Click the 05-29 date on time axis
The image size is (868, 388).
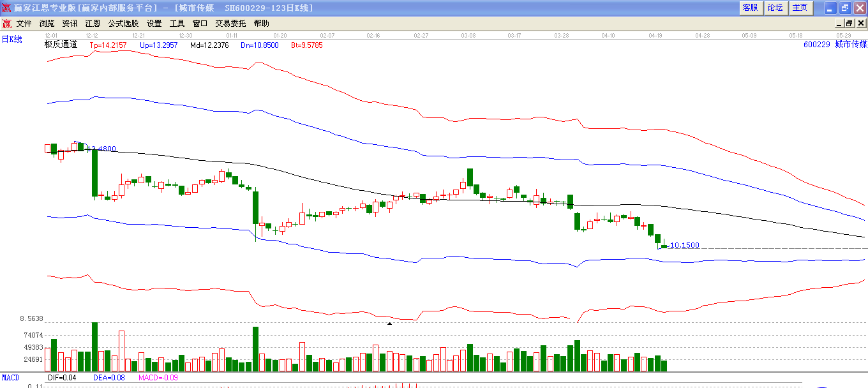click(x=844, y=36)
